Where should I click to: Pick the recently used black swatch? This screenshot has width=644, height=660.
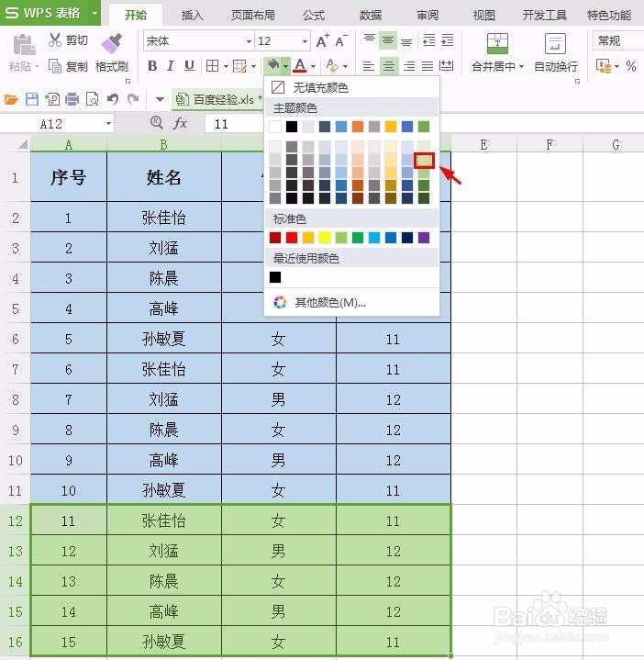[275, 277]
